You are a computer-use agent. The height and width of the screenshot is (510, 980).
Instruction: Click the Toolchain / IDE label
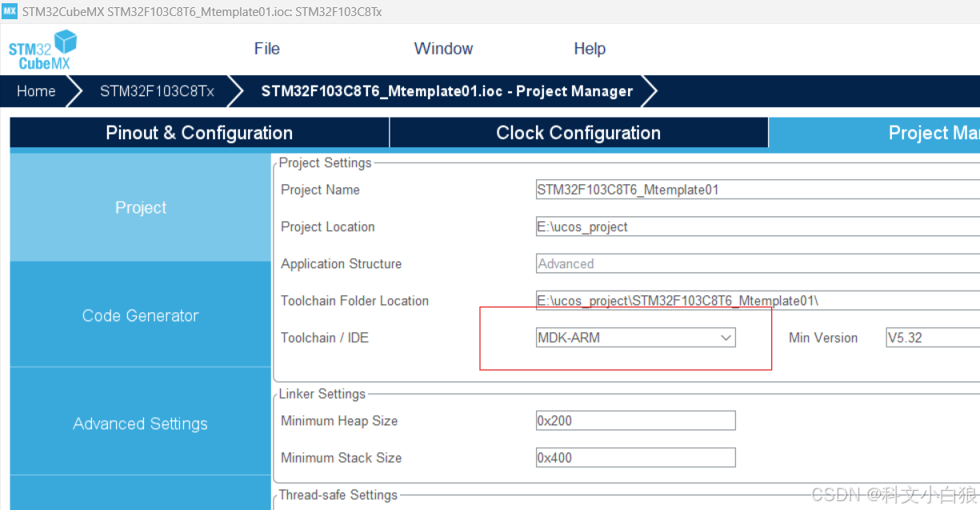click(x=325, y=338)
